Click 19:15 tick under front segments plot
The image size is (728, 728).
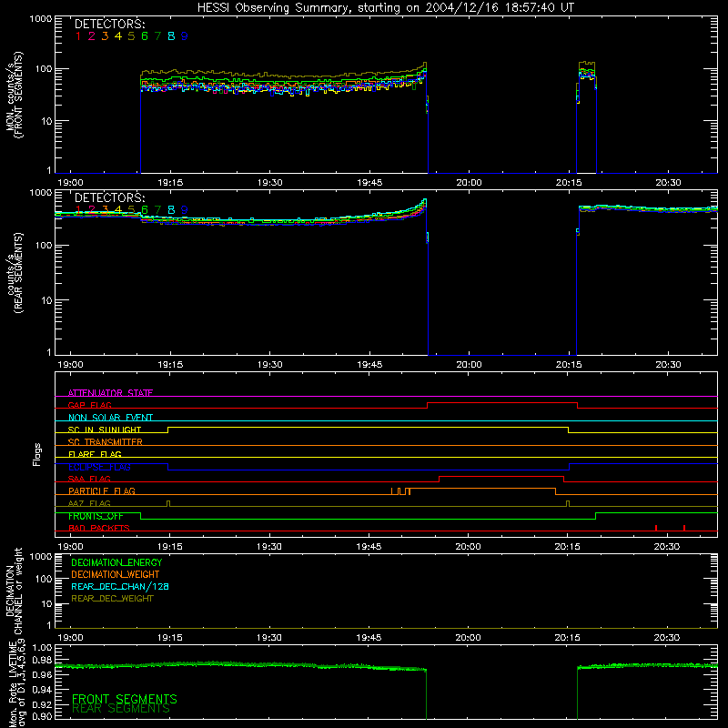[x=170, y=183]
